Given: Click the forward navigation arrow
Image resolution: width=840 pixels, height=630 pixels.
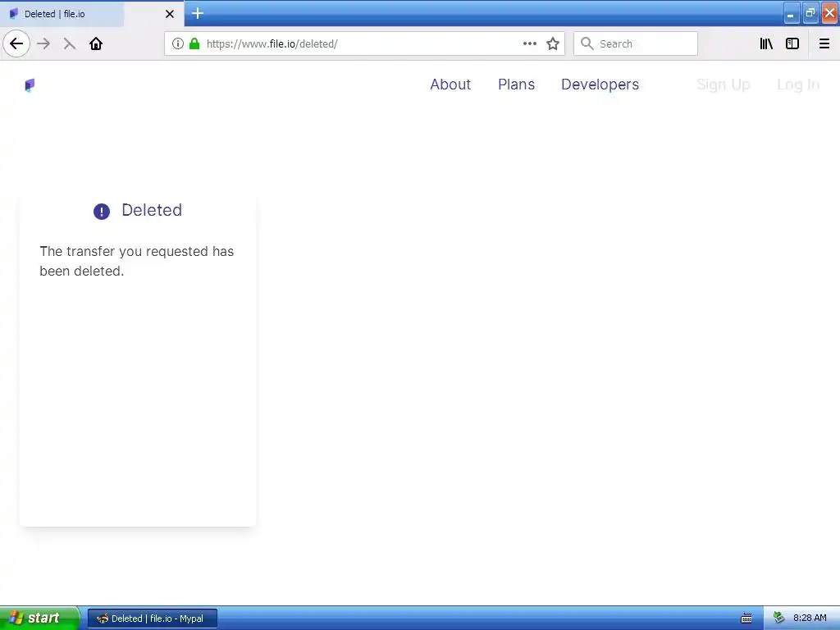Looking at the screenshot, I should point(43,43).
